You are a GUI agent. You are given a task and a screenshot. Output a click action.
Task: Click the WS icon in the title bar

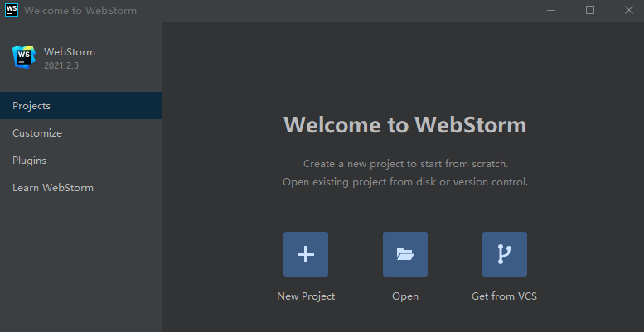(12, 10)
